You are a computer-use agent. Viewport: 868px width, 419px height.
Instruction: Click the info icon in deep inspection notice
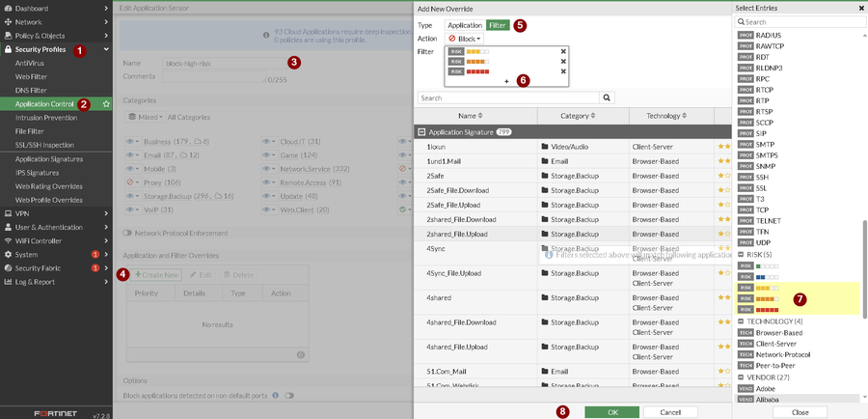point(266,35)
